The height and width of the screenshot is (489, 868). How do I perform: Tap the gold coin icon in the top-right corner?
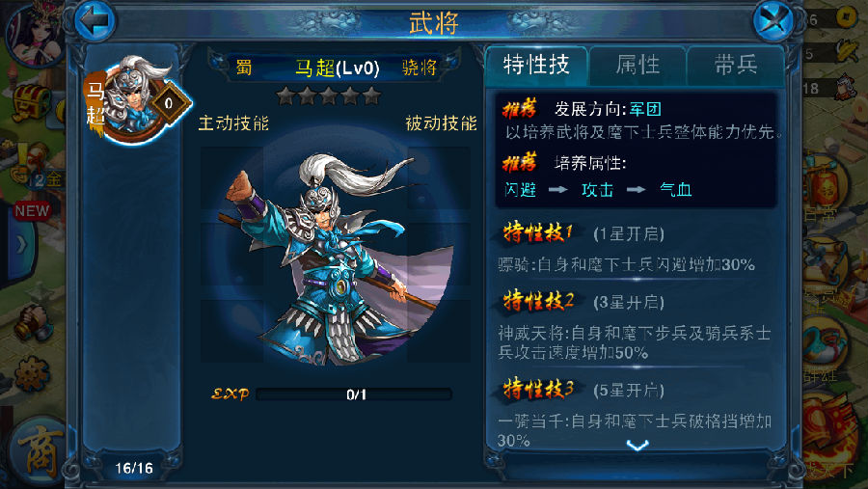(845, 16)
